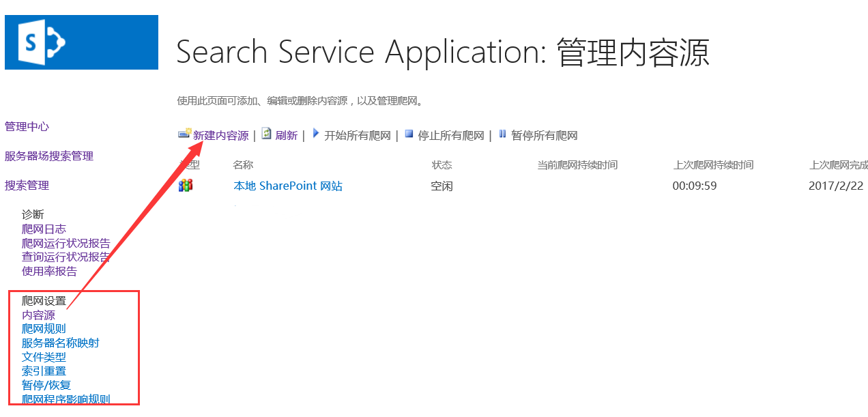Click the stop all crawls square icon
The image size is (868, 417).
tap(409, 134)
